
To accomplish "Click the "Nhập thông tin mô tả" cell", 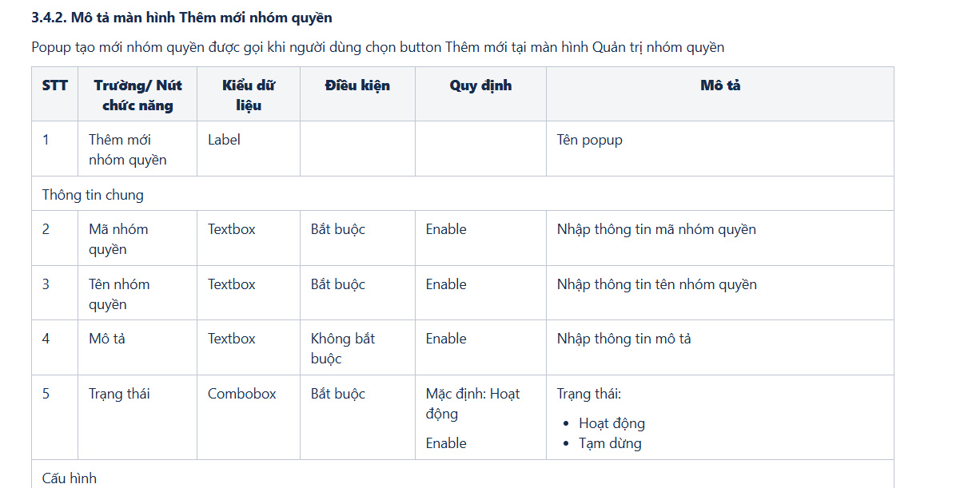I will tap(623, 339).
